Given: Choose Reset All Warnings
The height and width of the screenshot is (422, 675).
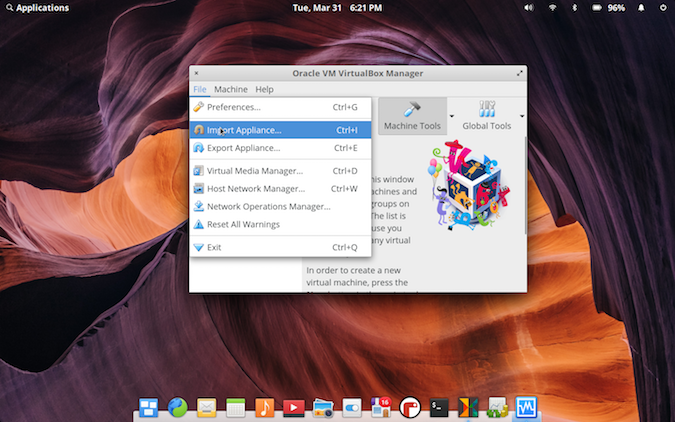Looking at the screenshot, I should [280, 224].
